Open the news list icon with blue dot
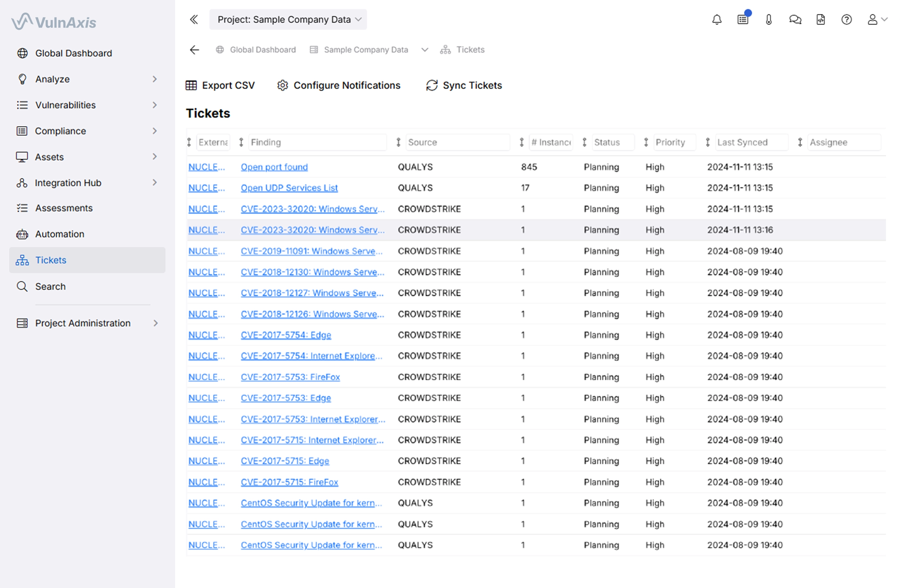This screenshot has height=588, width=900. [x=743, y=19]
